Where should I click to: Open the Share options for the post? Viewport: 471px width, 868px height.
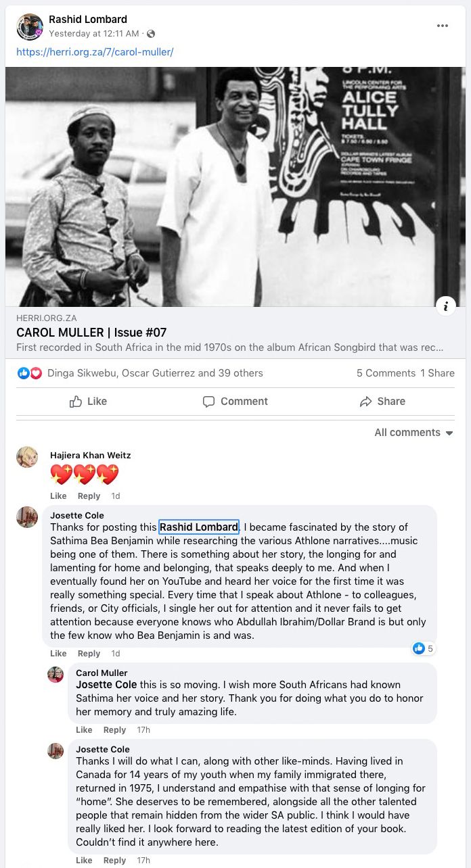pos(382,402)
